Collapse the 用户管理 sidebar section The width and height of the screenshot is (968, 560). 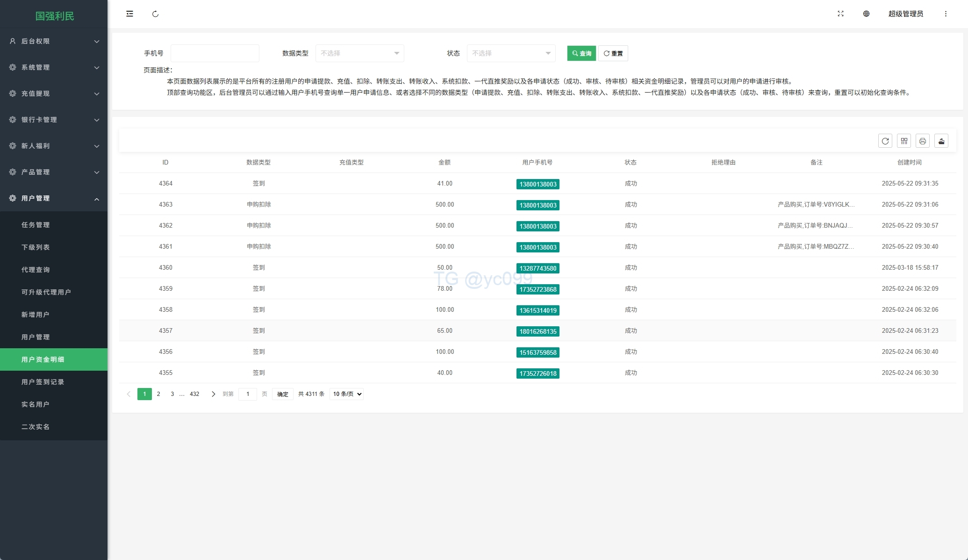pos(54,198)
